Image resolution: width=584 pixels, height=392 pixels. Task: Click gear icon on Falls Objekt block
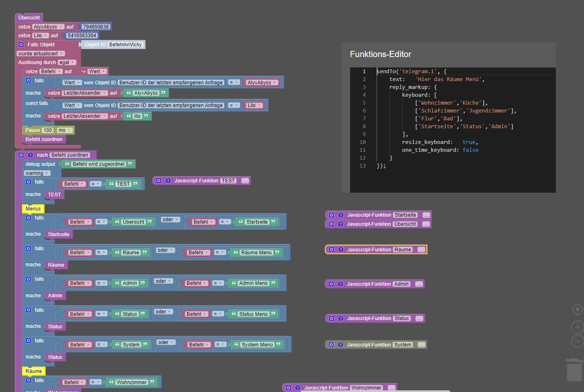point(21,44)
